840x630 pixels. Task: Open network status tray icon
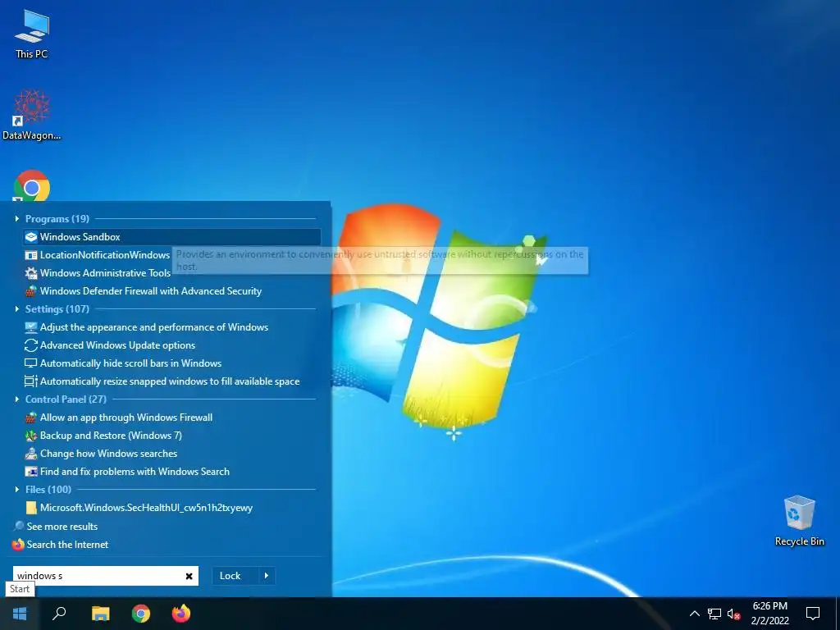[714, 614]
